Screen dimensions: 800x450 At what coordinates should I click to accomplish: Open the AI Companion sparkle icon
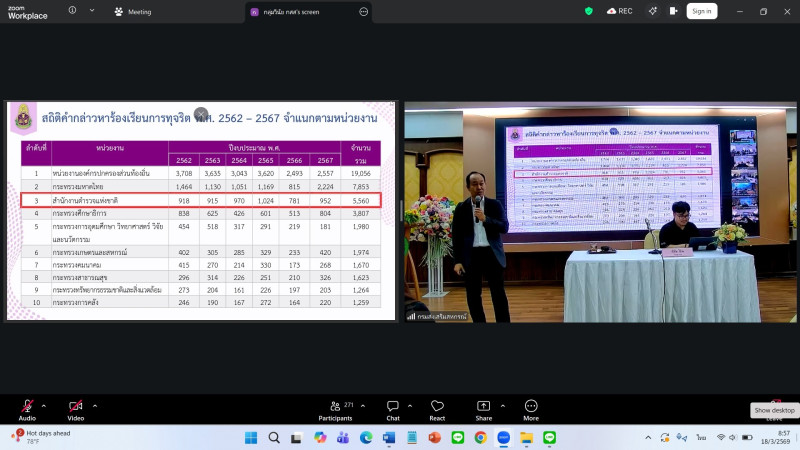[x=652, y=11]
